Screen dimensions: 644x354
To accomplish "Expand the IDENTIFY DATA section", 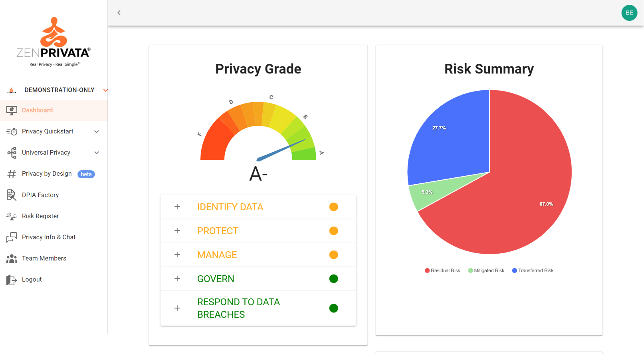I will tap(177, 207).
